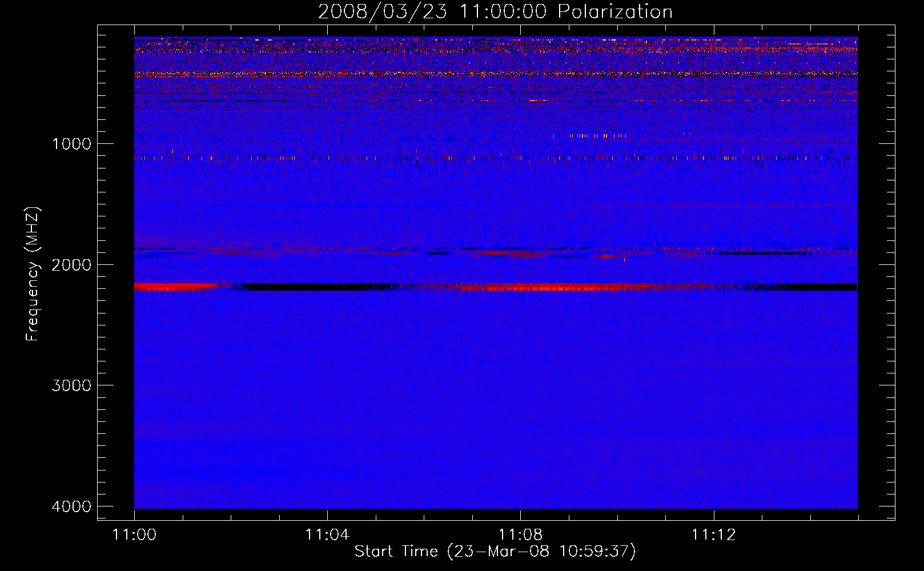This screenshot has width=924, height=571.
Task: Select the 3000 frequency tick label
Action: tap(71, 385)
